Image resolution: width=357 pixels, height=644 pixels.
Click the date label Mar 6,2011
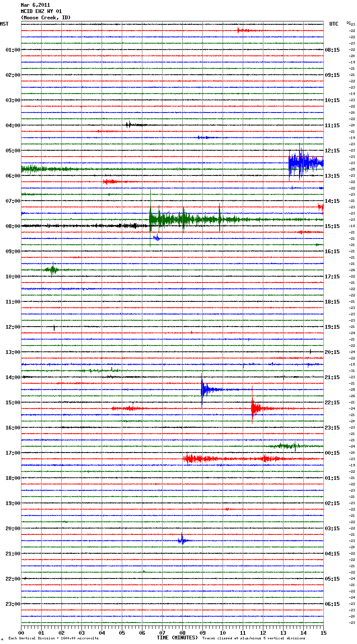(x=35, y=5)
